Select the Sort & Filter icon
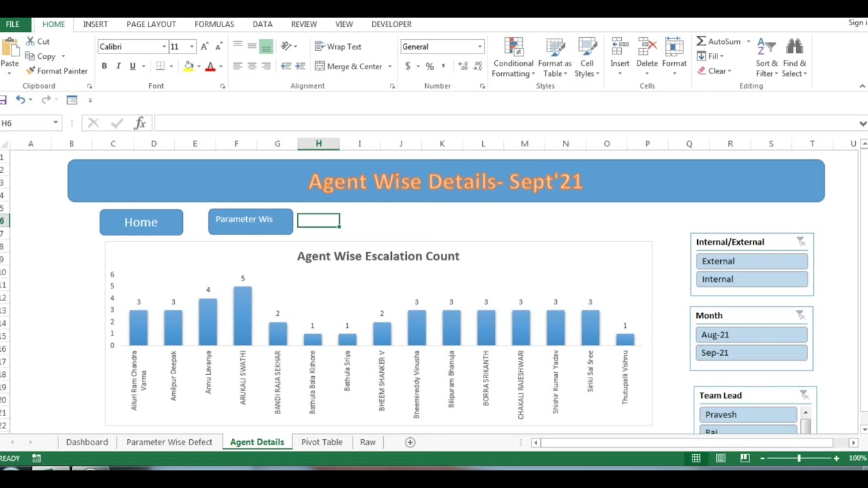The image size is (868, 488). 766,47
